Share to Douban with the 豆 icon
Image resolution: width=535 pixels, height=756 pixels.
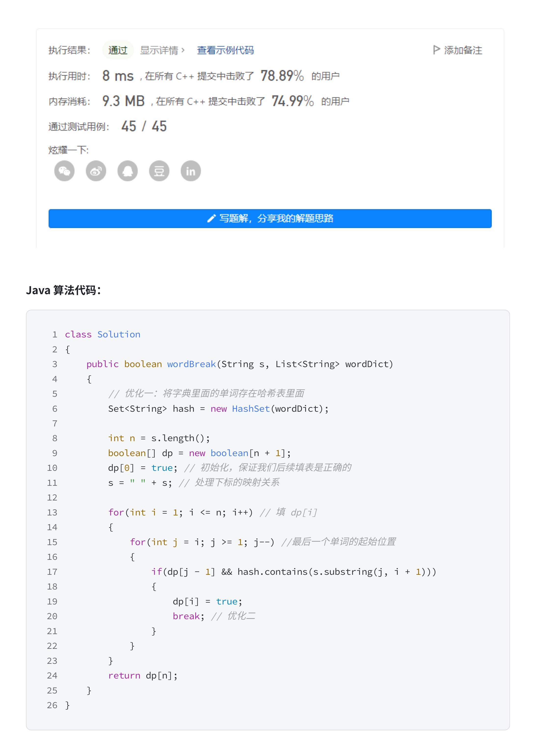[x=159, y=171]
